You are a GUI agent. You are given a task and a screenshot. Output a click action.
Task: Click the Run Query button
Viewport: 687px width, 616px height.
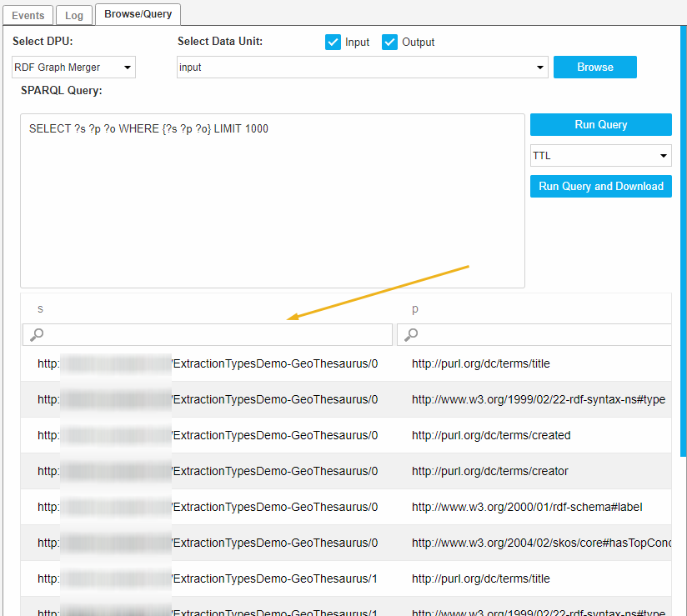point(600,125)
